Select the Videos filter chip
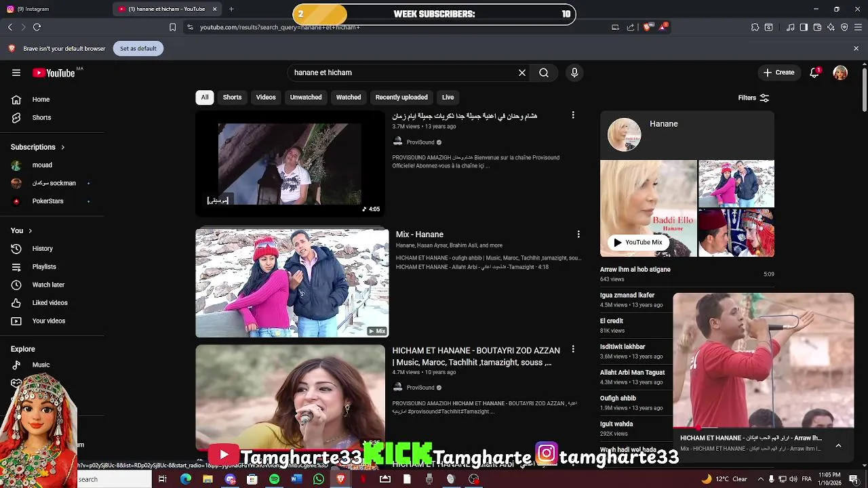The height and width of the screenshot is (488, 868). point(266,97)
